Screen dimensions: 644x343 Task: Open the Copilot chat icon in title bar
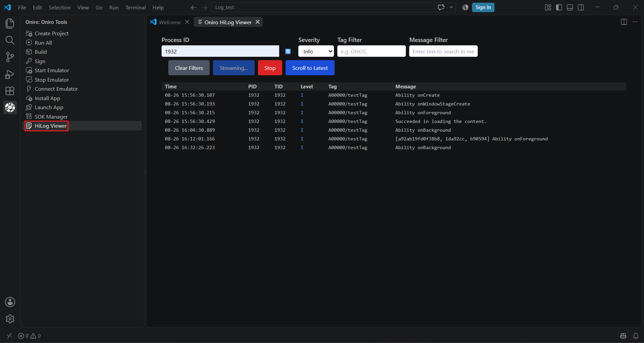click(441, 7)
